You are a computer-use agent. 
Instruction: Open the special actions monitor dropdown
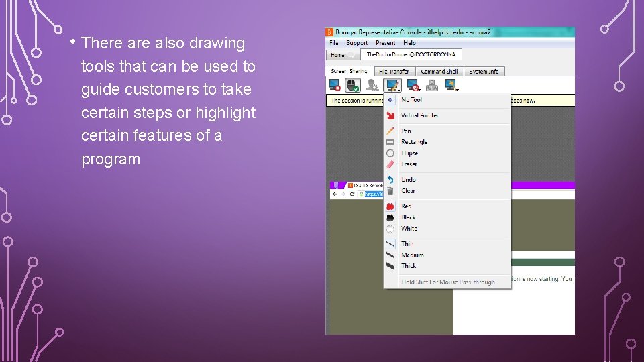point(451,85)
